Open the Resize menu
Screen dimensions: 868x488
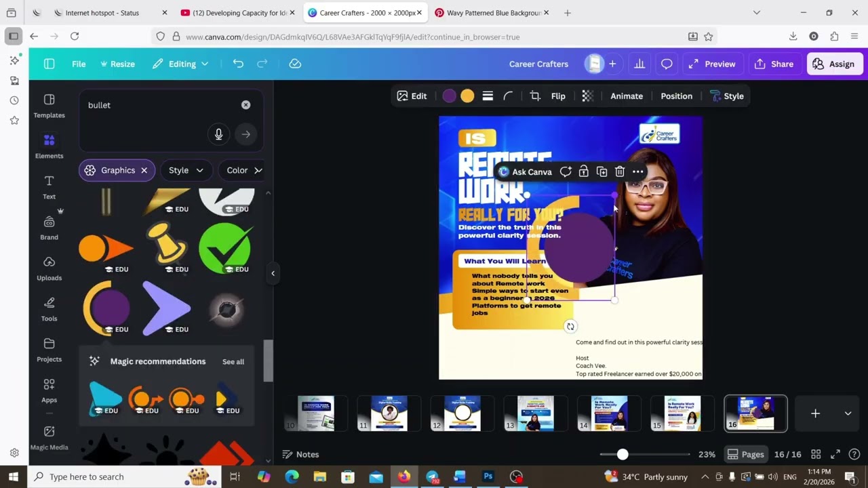[x=117, y=64]
